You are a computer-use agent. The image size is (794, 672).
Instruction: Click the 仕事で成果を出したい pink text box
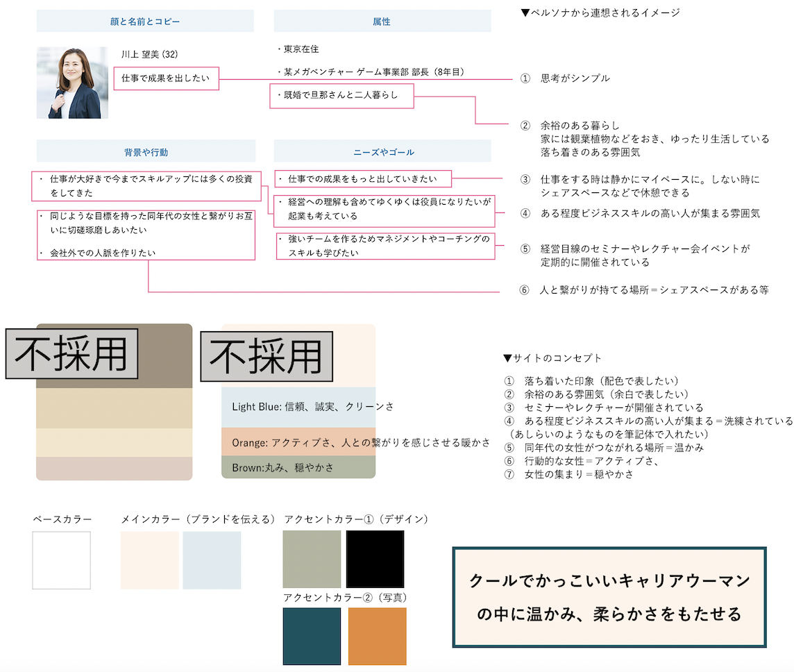tap(167, 78)
